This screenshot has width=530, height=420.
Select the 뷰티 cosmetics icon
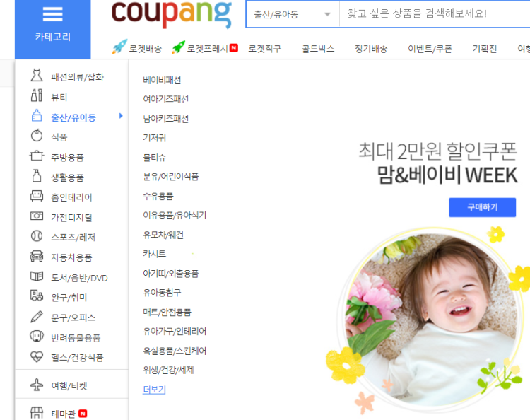pyautogui.click(x=37, y=95)
